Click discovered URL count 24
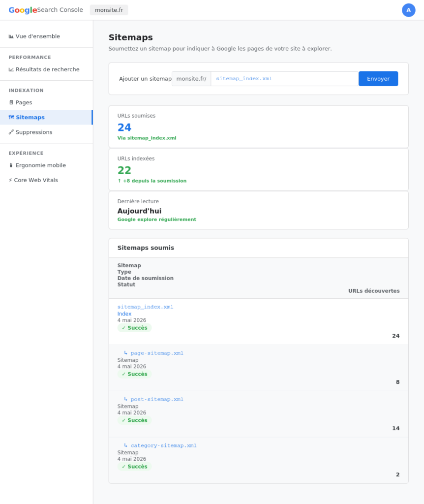 click(396, 336)
